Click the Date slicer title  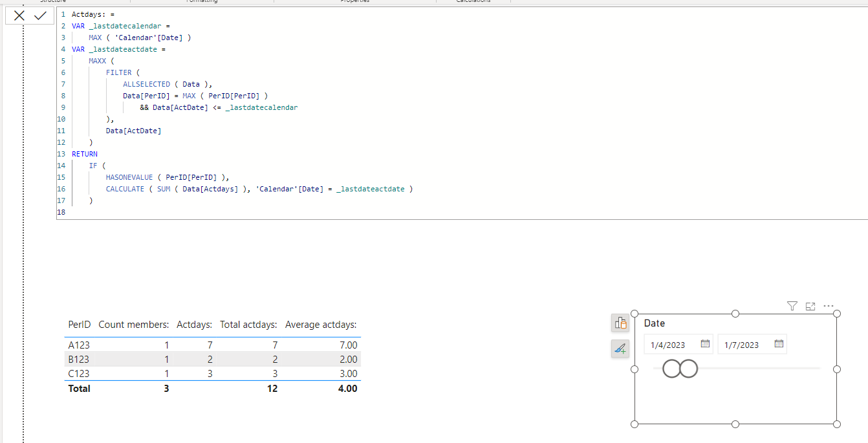coord(655,323)
